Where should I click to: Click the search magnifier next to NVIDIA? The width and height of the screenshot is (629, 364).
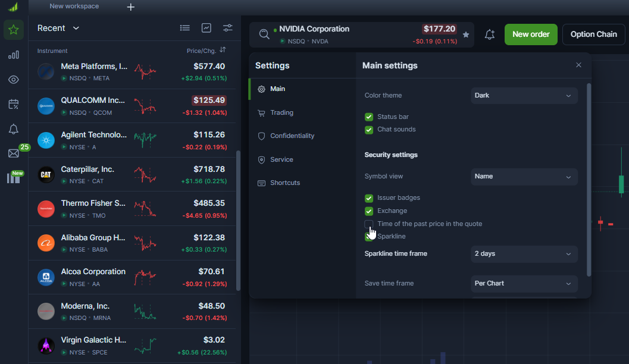pos(264,34)
